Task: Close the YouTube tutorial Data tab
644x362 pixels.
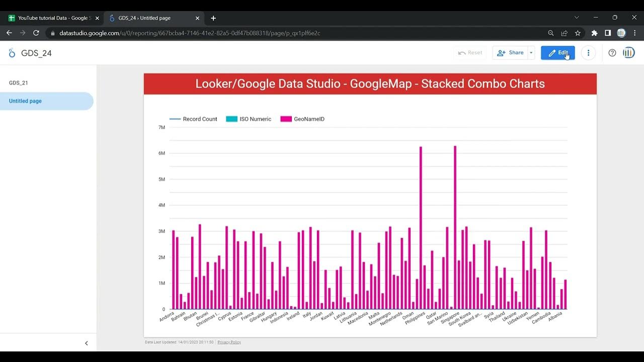Action: 97,18
